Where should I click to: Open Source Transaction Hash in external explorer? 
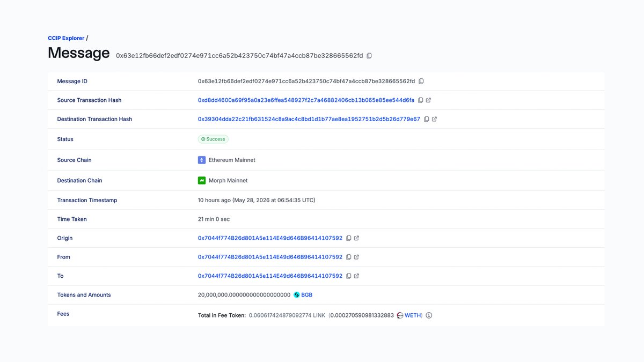pyautogui.click(x=428, y=100)
